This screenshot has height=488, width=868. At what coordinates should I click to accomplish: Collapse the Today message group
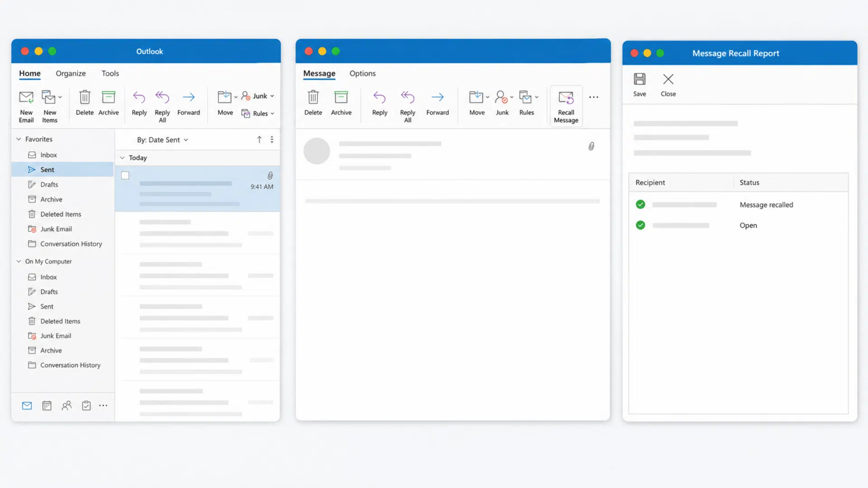pyautogui.click(x=122, y=158)
